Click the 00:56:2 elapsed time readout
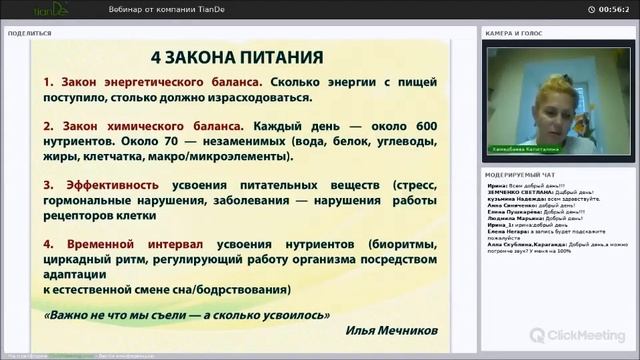This screenshot has width=640, height=360. tap(614, 9)
